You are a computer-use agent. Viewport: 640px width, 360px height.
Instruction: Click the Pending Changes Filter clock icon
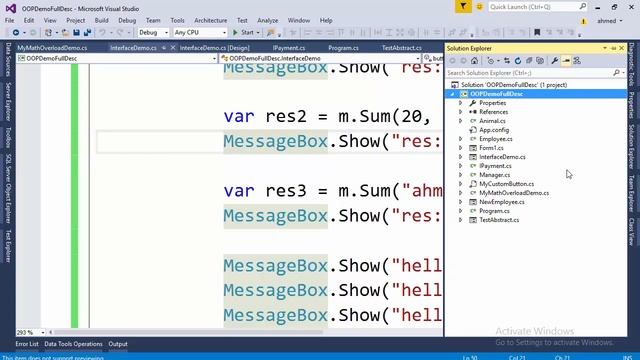tap(490, 61)
